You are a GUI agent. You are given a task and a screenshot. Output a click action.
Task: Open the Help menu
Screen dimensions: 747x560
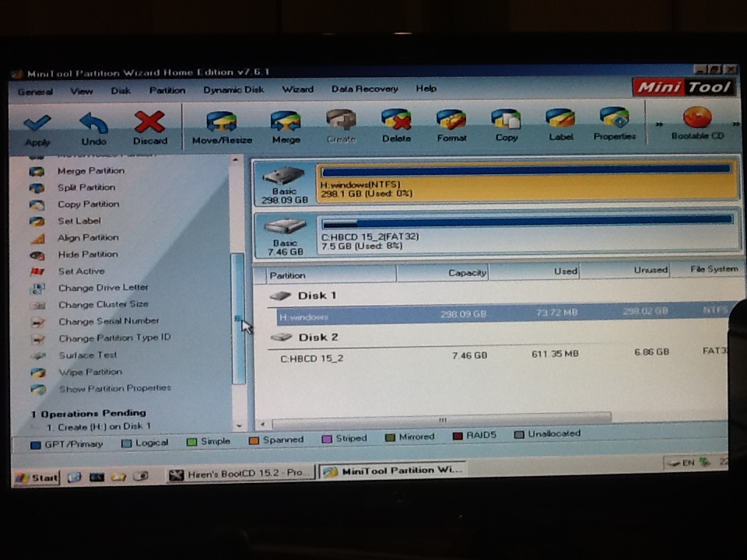point(426,88)
